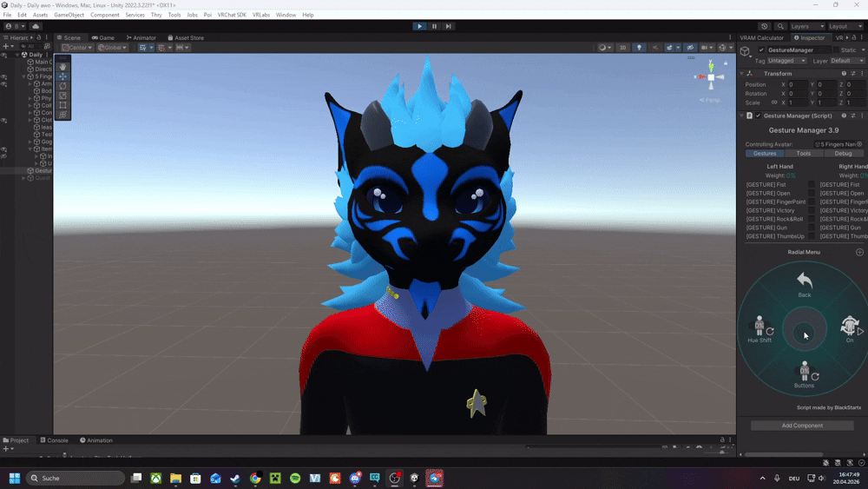Toggle the 2D scene view mode
Screen dimensions: 868x489
pos(622,48)
